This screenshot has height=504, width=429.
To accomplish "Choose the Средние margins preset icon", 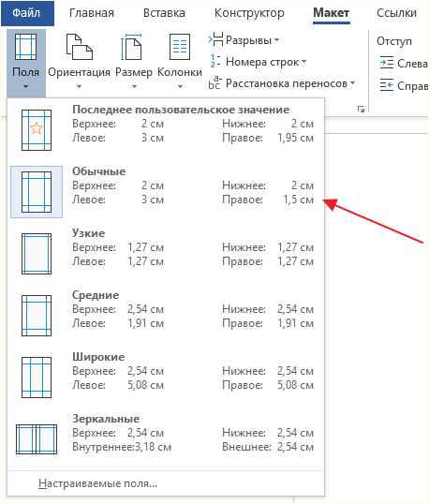I will click(x=37, y=316).
